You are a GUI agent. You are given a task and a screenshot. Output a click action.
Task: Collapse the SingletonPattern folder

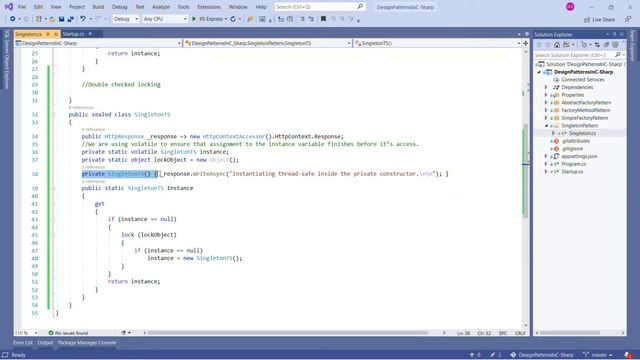[546, 126]
